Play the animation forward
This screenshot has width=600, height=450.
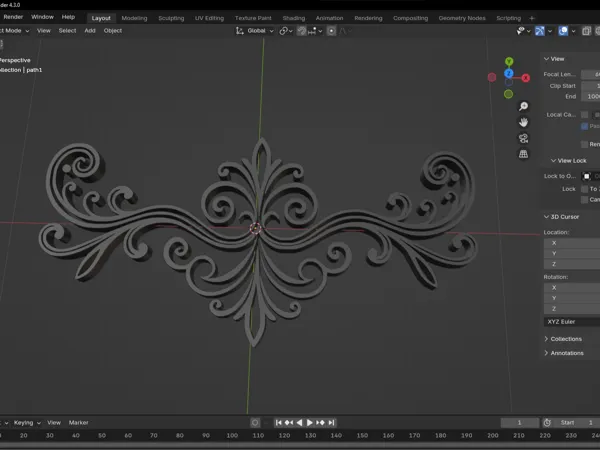click(x=310, y=422)
